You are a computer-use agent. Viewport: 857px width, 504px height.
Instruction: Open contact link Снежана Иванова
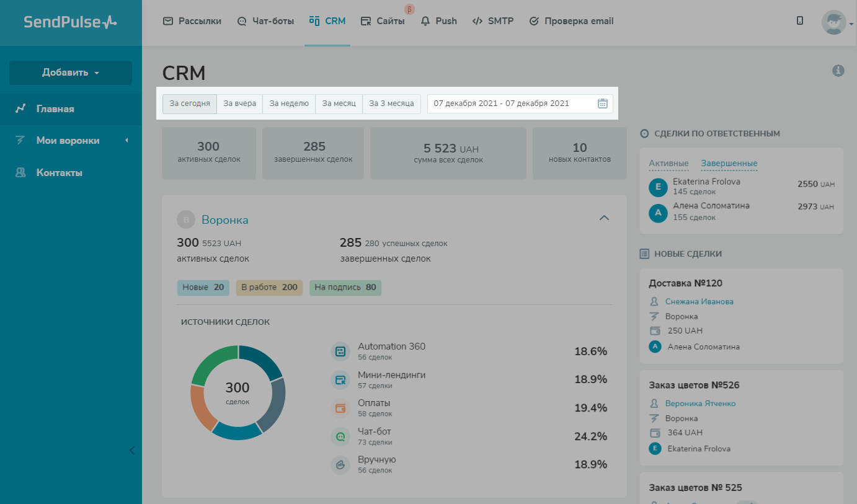pos(699,301)
